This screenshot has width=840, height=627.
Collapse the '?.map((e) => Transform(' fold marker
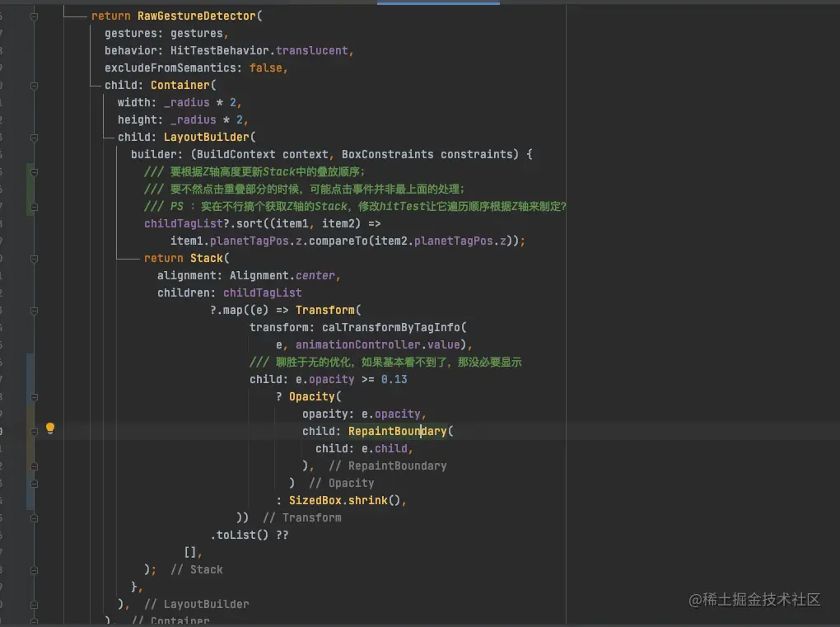[x=35, y=311]
